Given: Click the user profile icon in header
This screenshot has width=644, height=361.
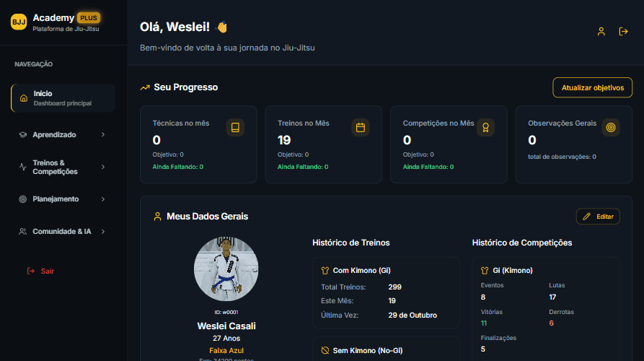Looking at the screenshot, I should pos(601,32).
